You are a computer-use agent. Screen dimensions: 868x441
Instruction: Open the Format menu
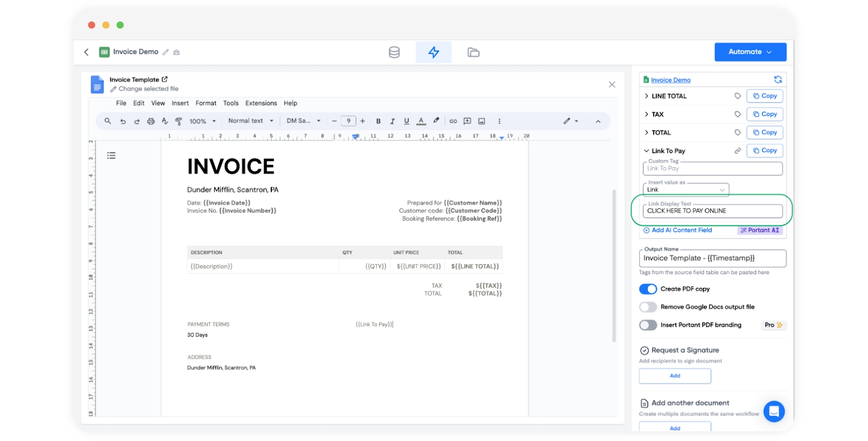click(206, 103)
